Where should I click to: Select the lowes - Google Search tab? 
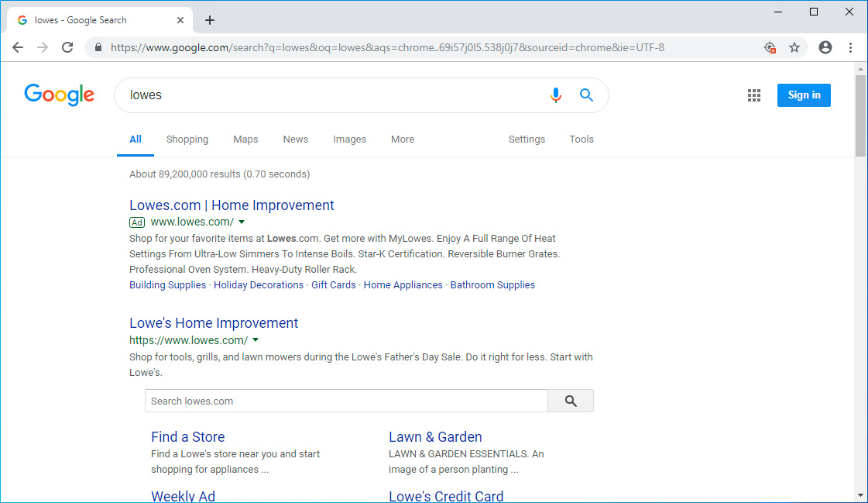[100, 20]
